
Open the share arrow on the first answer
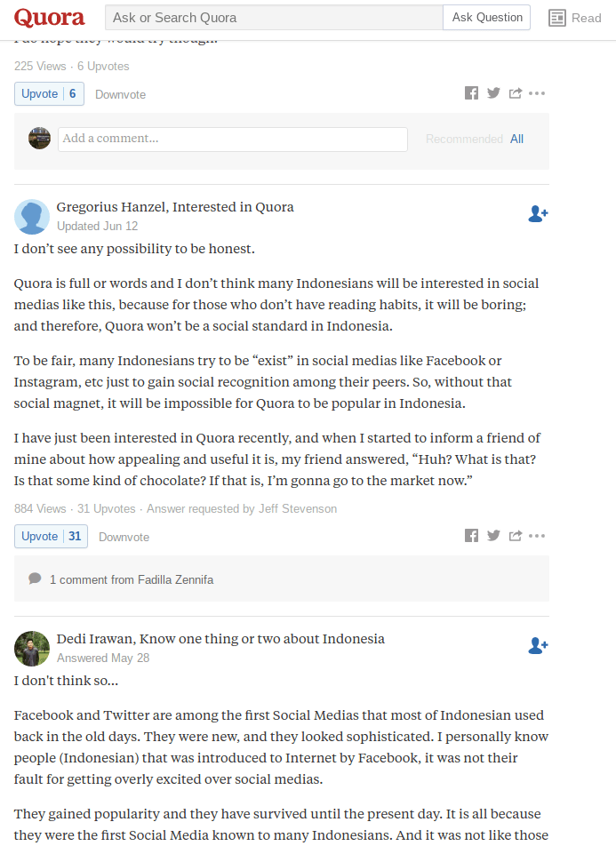(x=516, y=93)
